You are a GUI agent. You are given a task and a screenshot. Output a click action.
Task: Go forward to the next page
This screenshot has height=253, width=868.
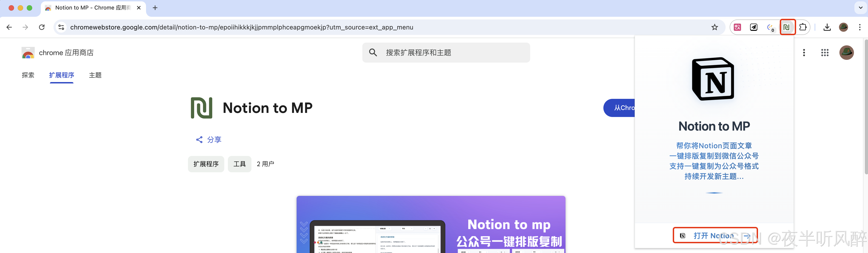point(25,27)
